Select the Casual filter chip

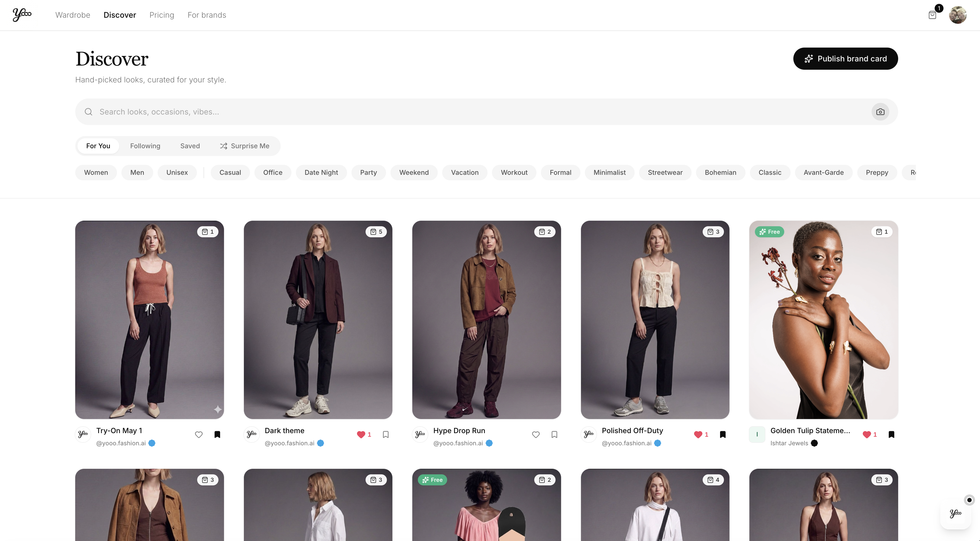[x=230, y=172]
